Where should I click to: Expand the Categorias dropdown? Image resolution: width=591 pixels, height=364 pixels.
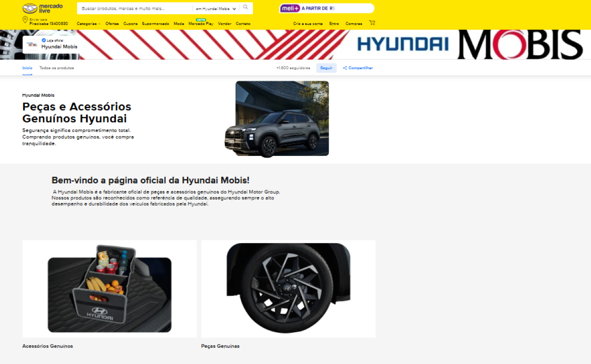(88, 24)
